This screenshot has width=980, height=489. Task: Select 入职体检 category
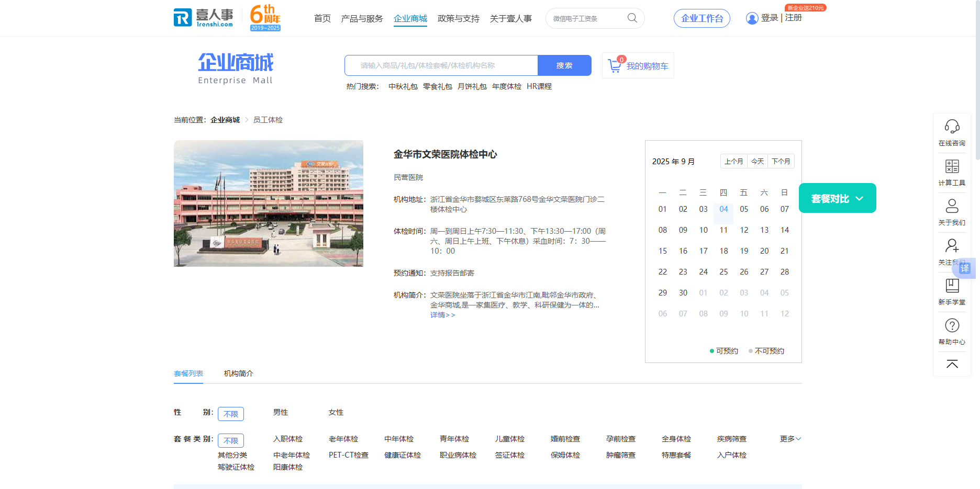(288, 439)
